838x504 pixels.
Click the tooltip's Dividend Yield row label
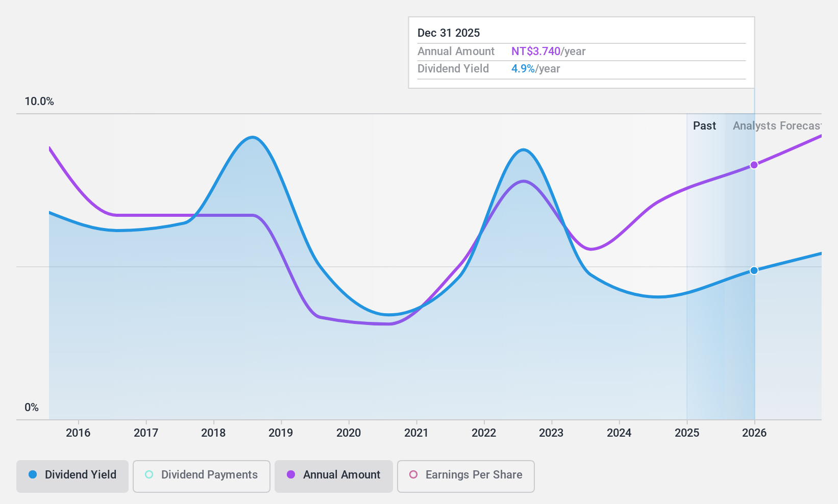coord(453,69)
